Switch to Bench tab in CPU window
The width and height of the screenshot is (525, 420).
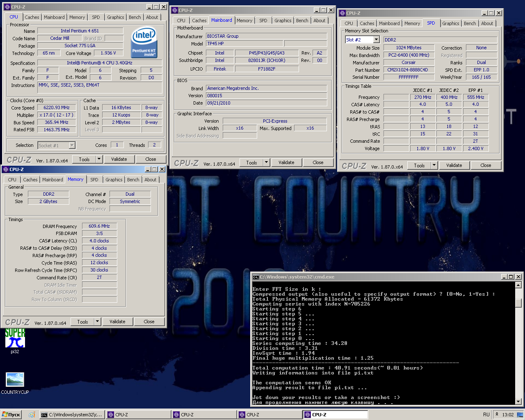click(135, 17)
